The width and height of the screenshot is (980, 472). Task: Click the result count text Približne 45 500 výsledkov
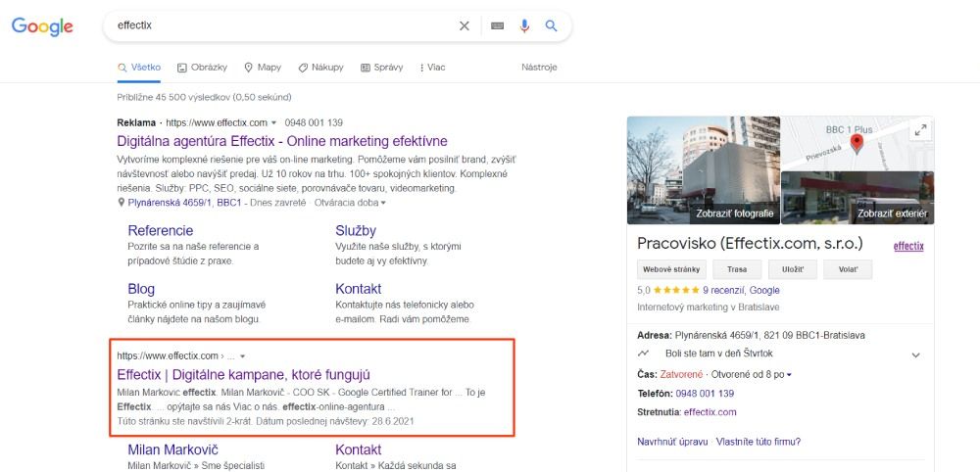tap(205, 97)
